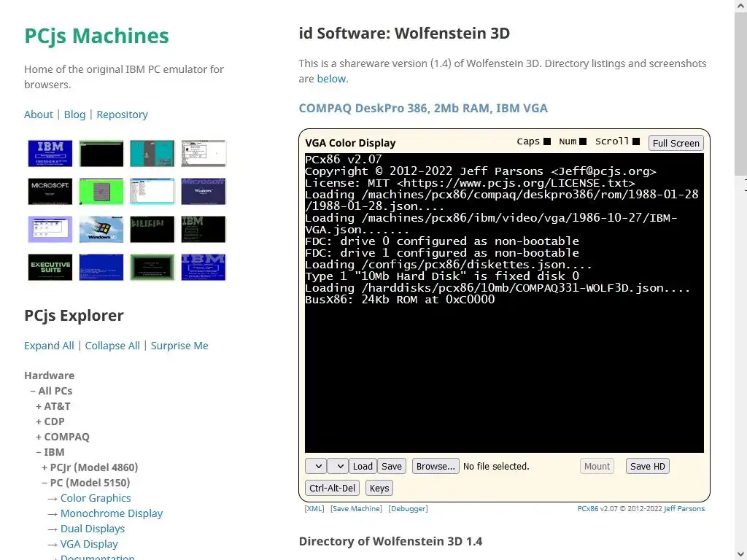Open the bright green screen thumbnail

101,192
